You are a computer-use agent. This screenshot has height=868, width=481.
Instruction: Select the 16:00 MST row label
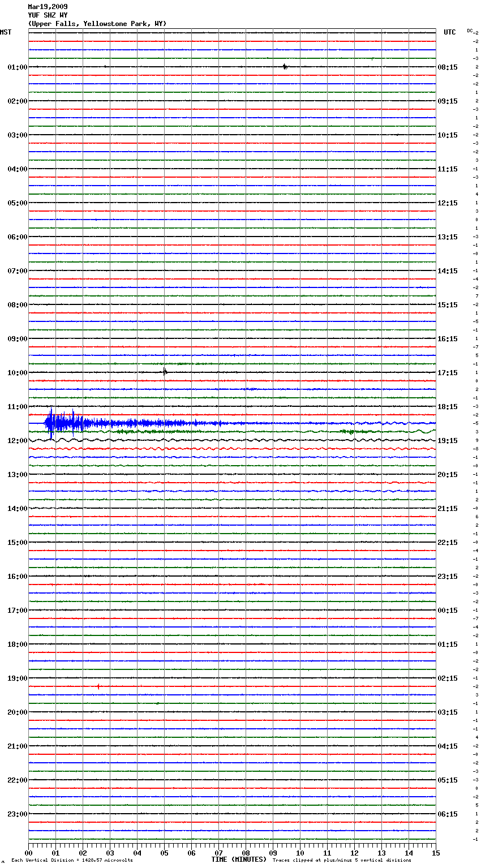pyautogui.click(x=18, y=577)
